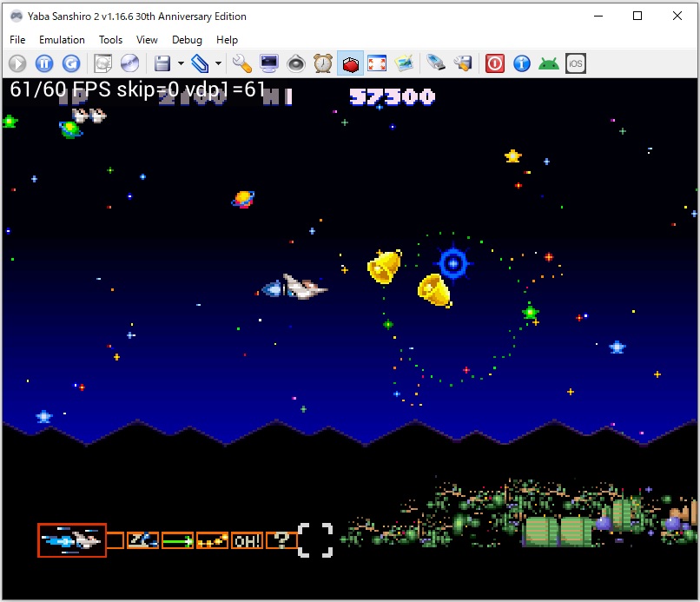Maximize the Yaba Sanshiro window
Image resolution: width=700 pixels, height=602 pixels.
tap(637, 16)
